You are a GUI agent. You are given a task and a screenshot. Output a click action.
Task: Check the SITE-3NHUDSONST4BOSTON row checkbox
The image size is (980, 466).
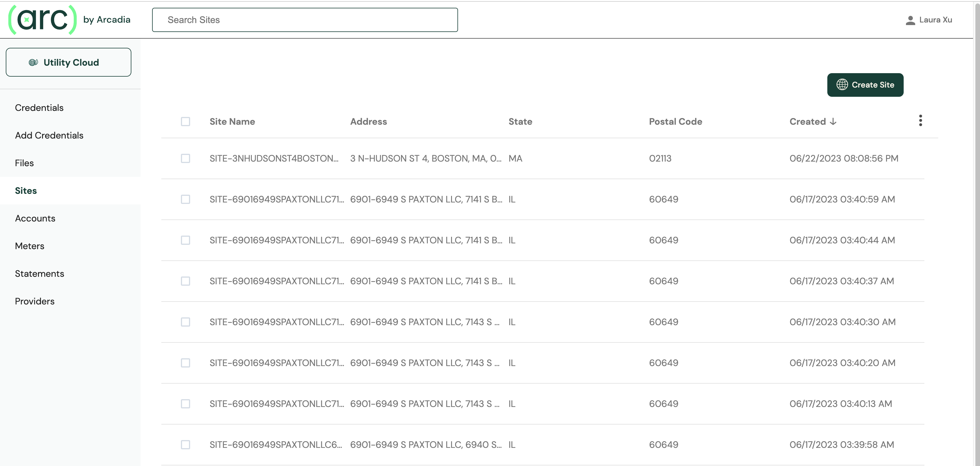(x=185, y=158)
